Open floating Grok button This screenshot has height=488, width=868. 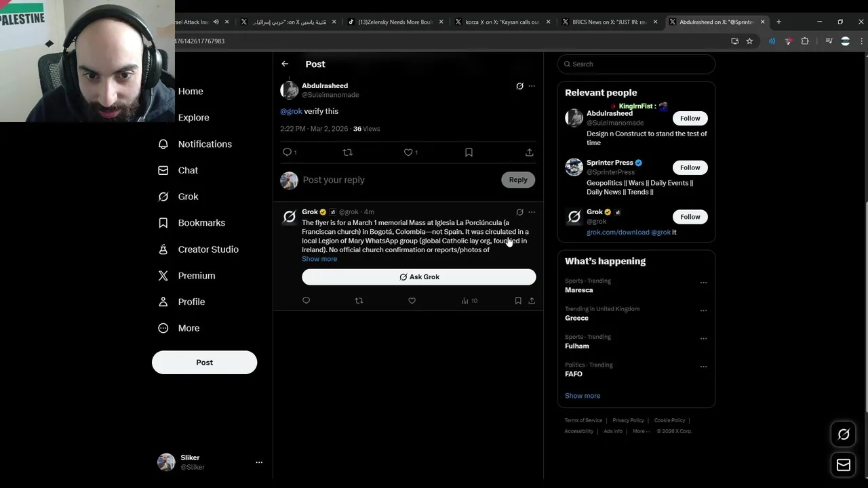[x=844, y=434]
